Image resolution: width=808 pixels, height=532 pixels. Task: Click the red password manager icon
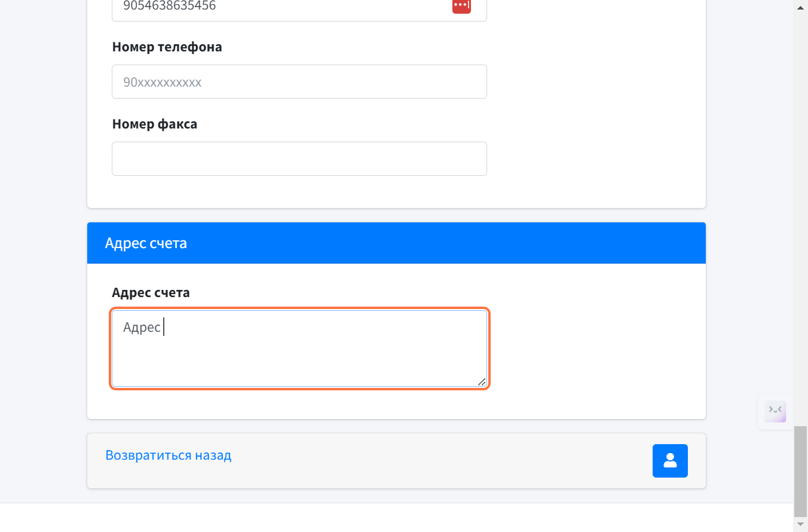click(461, 5)
